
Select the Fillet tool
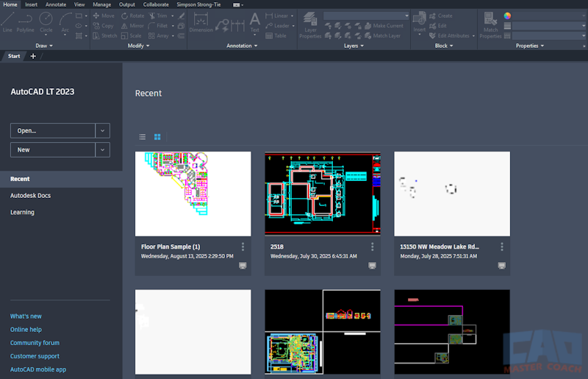(158, 26)
